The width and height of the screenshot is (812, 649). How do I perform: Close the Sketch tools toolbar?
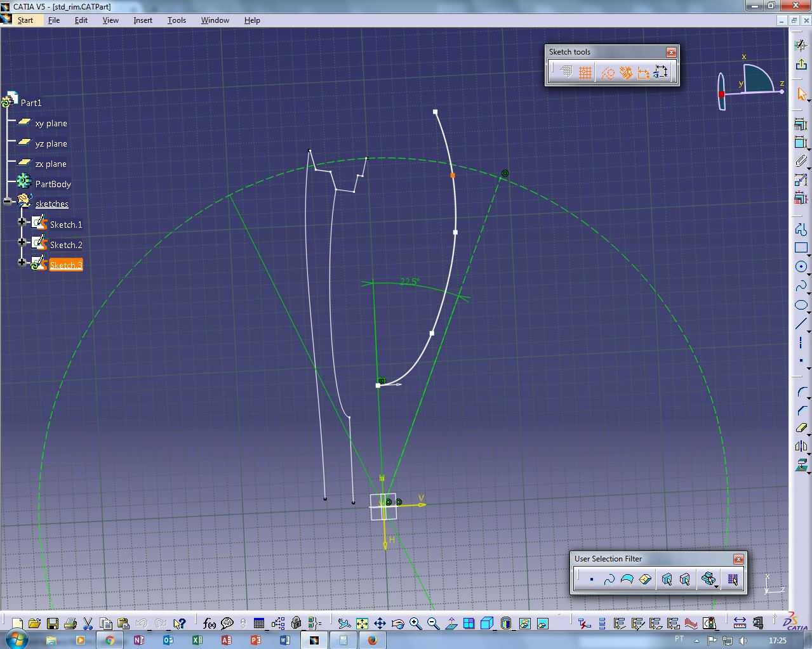[671, 52]
